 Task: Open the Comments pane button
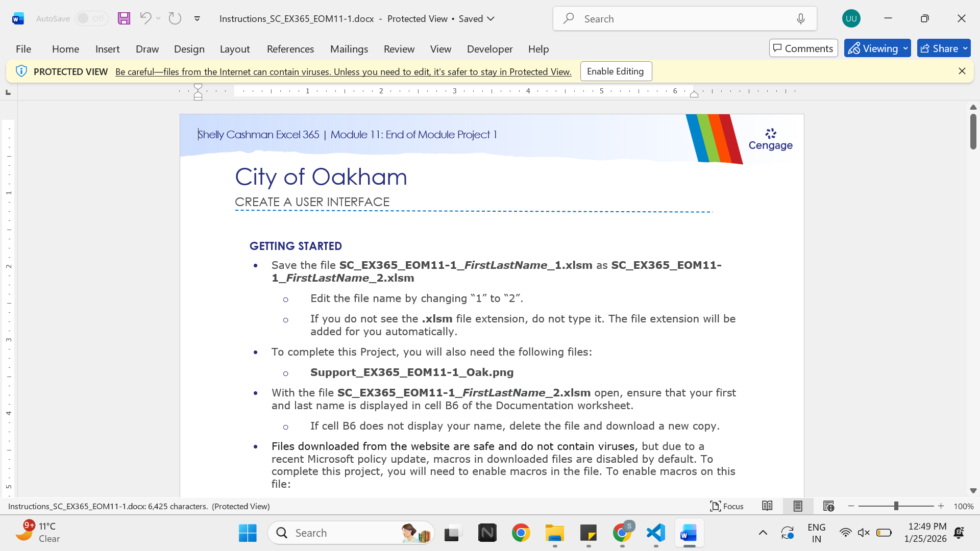tap(803, 48)
